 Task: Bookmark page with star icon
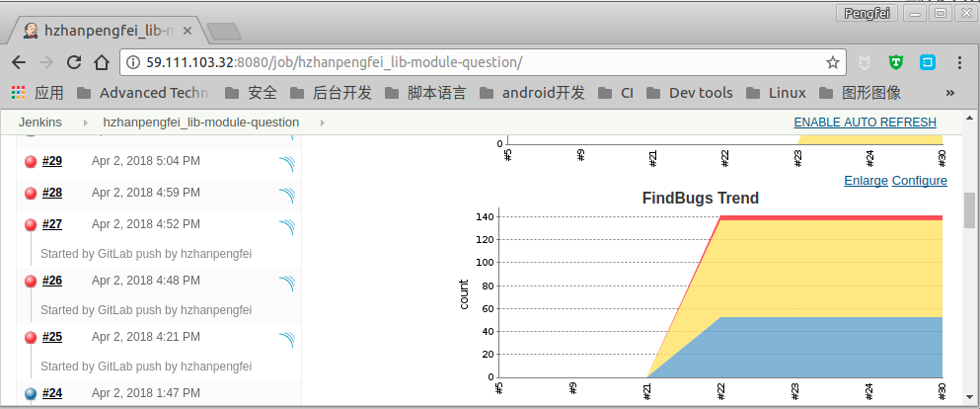(x=833, y=62)
